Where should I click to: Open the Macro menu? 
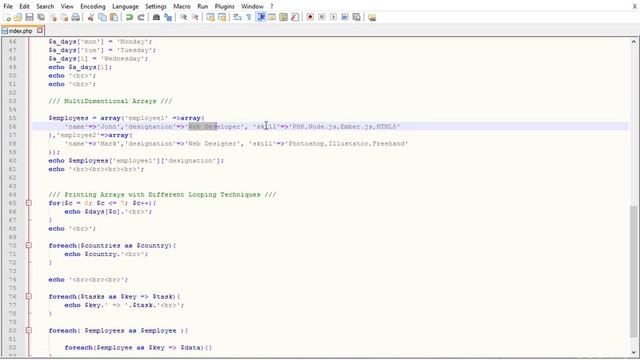point(182,6)
